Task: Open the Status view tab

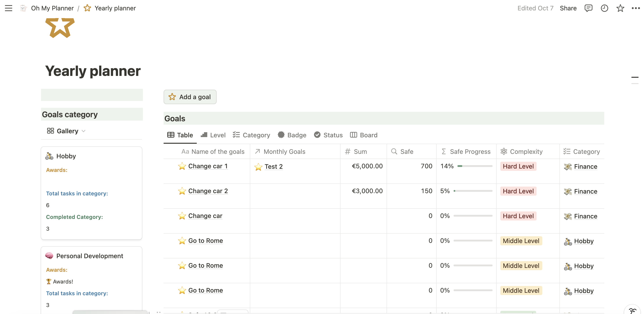Action: point(329,135)
